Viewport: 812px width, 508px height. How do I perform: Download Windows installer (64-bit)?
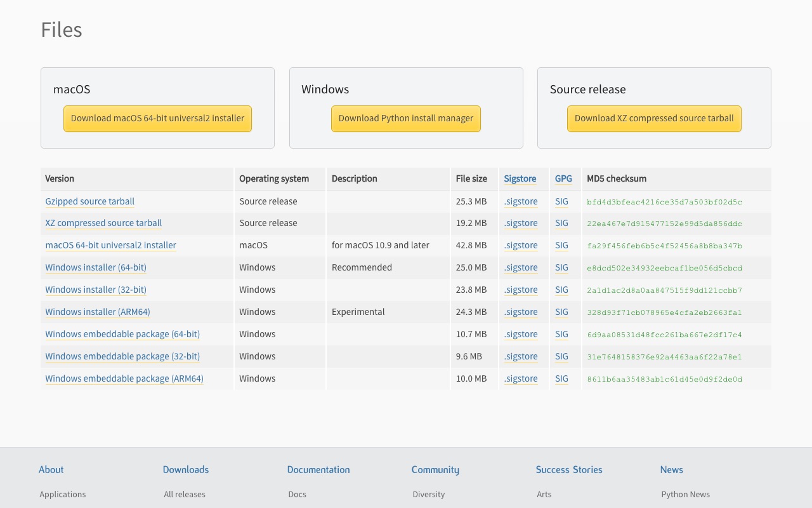click(x=96, y=267)
